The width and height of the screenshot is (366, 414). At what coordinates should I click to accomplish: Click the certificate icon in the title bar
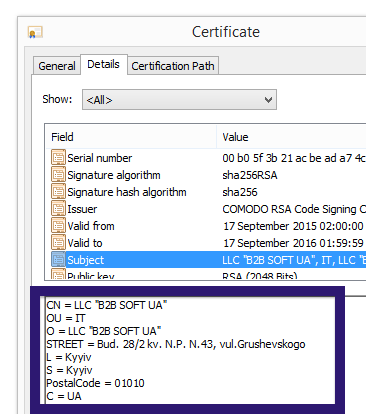click(x=35, y=32)
